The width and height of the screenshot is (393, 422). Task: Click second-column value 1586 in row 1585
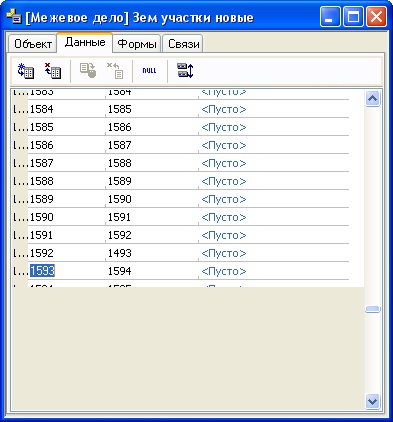(x=120, y=127)
